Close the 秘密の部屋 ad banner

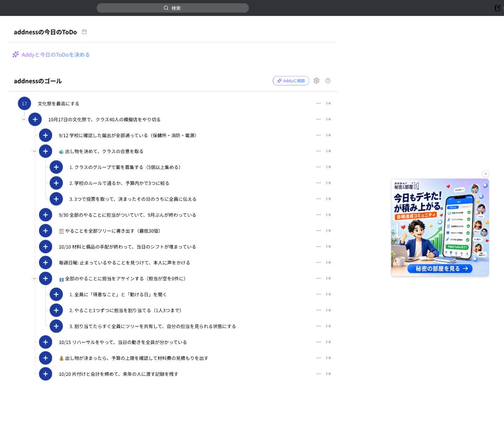(486, 174)
